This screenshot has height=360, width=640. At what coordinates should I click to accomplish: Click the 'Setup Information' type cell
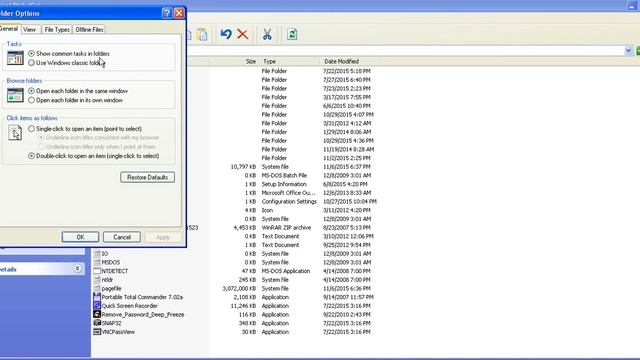[x=284, y=184]
